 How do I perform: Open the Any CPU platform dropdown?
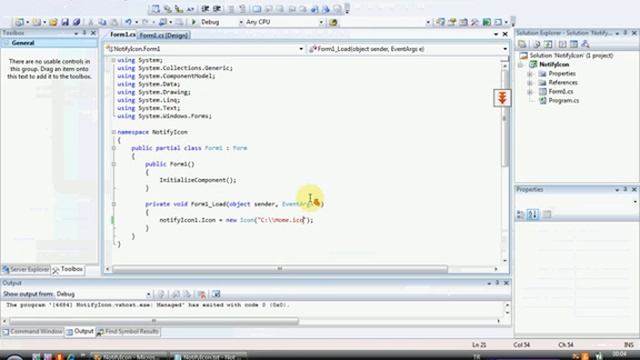[321, 22]
